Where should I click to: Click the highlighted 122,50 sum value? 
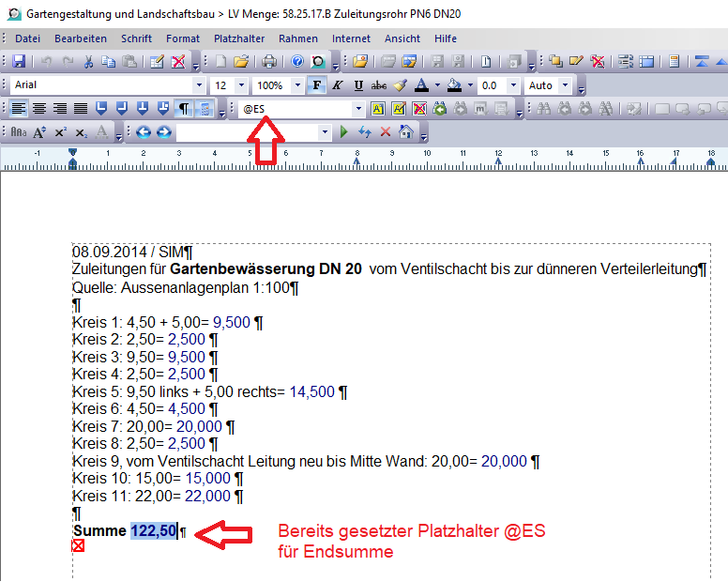tap(154, 531)
